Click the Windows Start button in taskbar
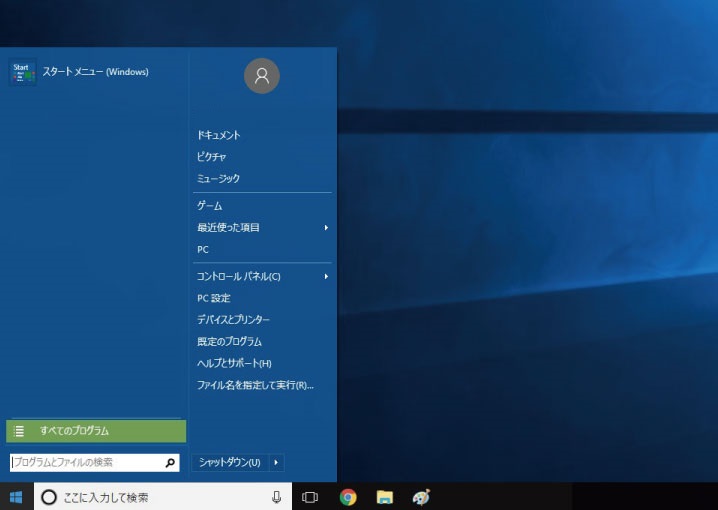This screenshot has height=510, width=718. (16, 497)
